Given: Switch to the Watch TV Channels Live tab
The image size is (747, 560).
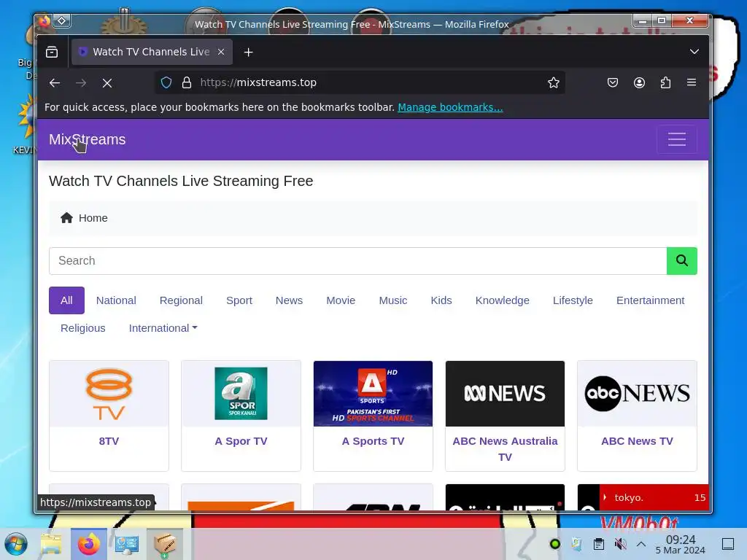Looking at the screenshot, I should coord(151,52).
